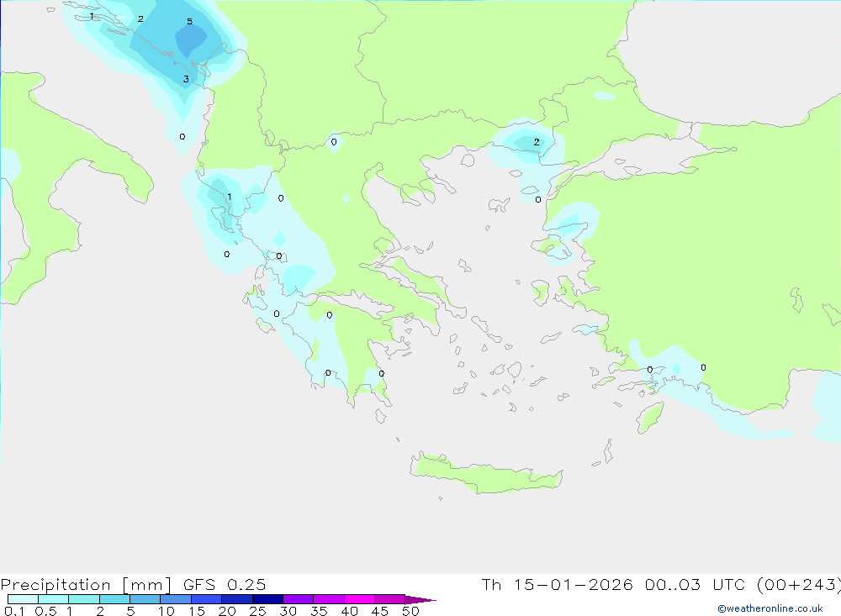Click the '0.5' legend scale label
Image resolution: width=841 pixels, height=616 pixels.
[45, 611]
